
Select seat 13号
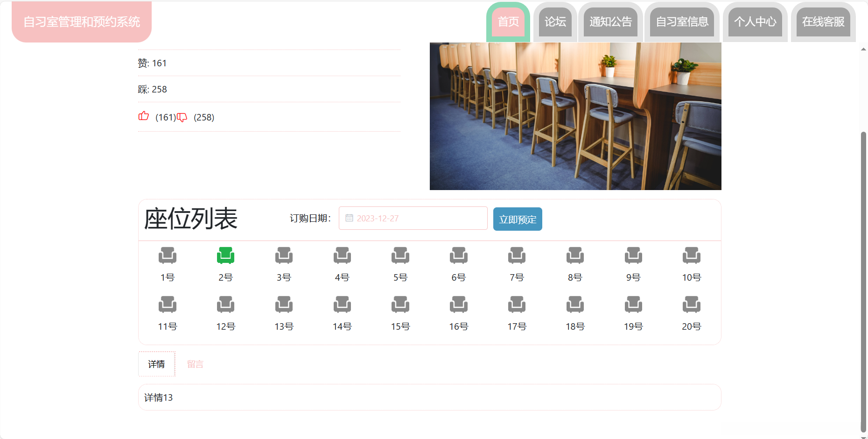(284, 305)
